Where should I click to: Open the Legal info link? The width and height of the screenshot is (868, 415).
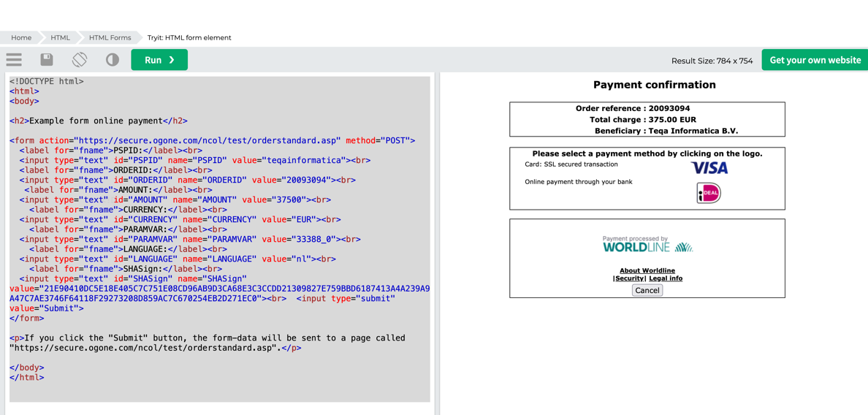(666, 278)
